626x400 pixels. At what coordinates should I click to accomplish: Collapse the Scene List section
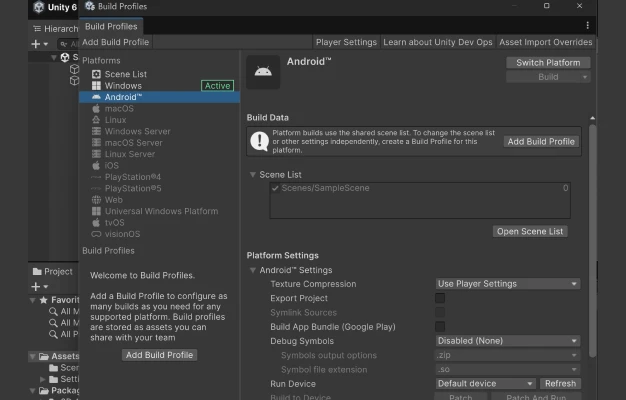[253, 175]
